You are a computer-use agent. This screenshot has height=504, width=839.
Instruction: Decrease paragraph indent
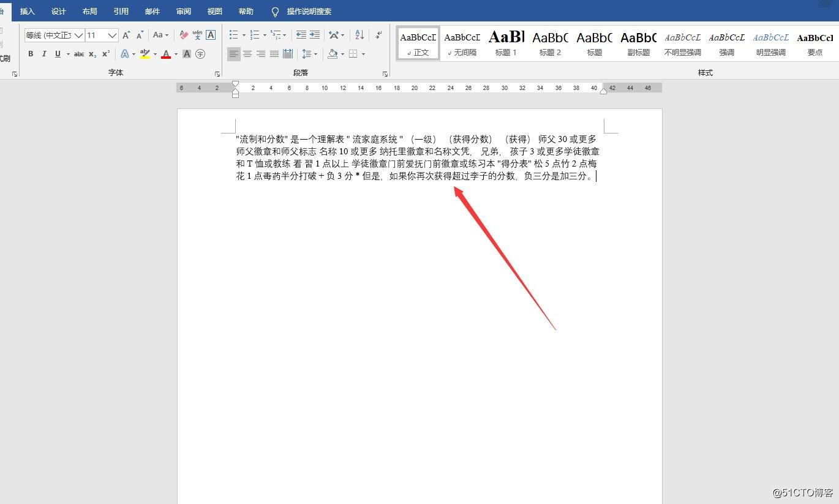pyautogui.click(x=301, y=35)
